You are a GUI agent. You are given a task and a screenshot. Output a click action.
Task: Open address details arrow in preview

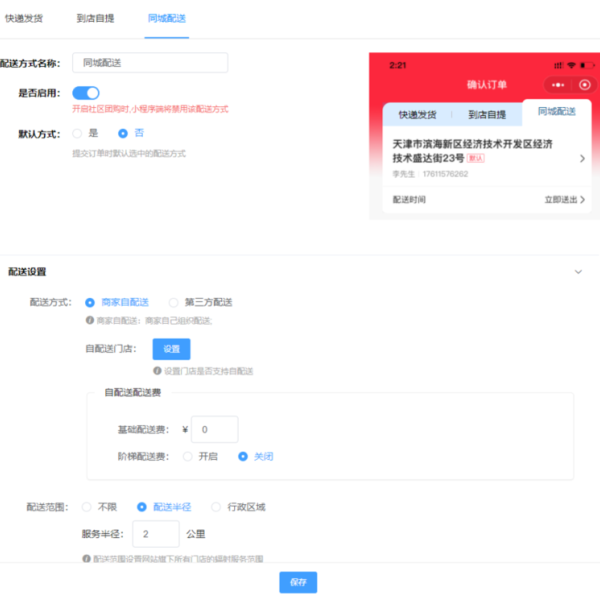(583, 158)
